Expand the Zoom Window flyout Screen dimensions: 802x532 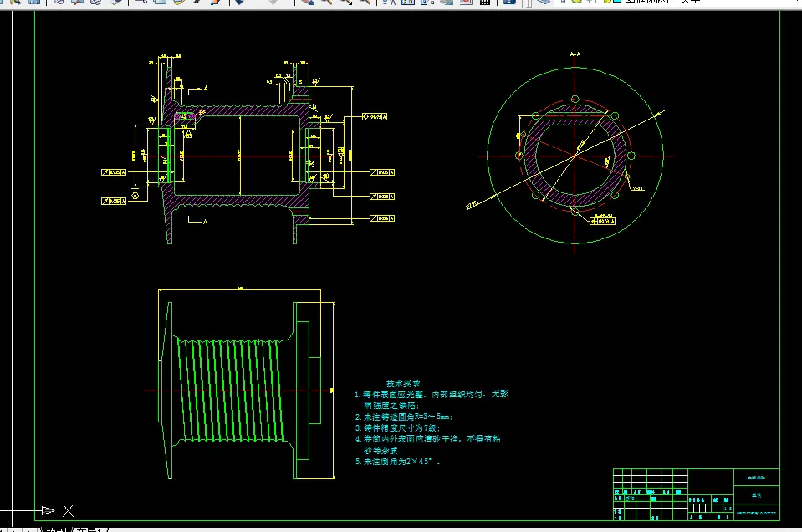[x=345, y=2]
